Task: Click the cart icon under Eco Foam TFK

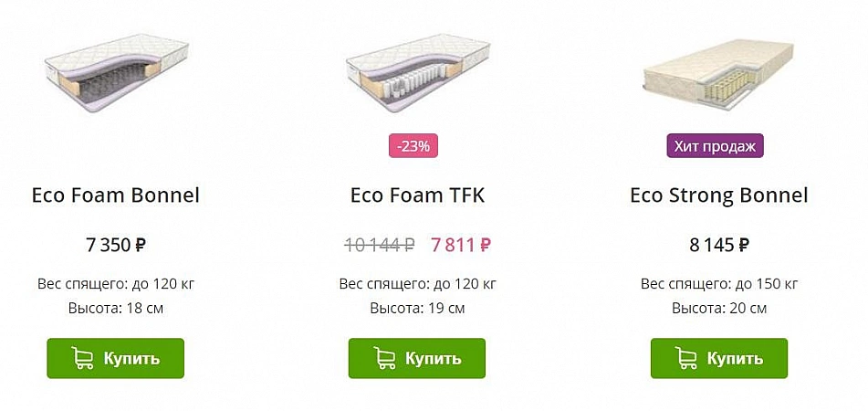Action: tap(385, 358)
